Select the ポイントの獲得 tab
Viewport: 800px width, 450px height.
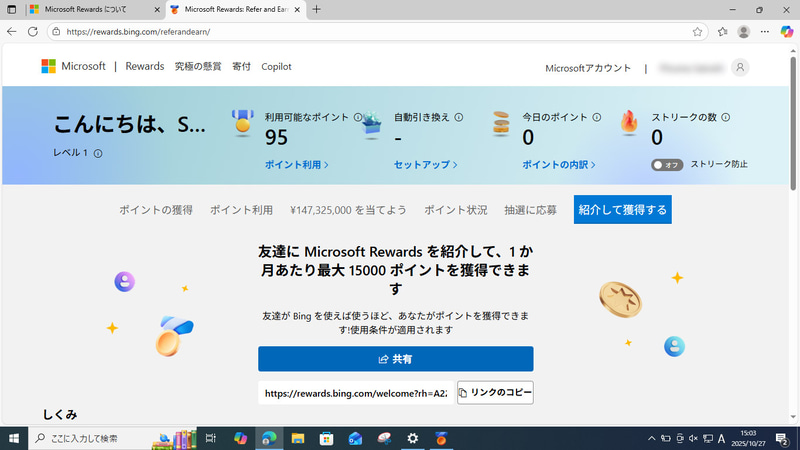(x=156, y=210)
